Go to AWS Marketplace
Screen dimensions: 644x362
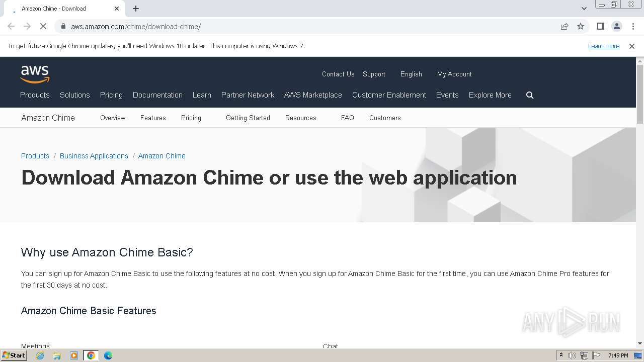point(313,95)
